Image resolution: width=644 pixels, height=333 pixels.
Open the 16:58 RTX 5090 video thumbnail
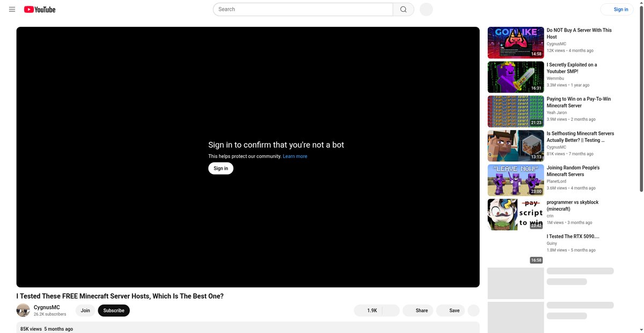click(x=516, y=249)
